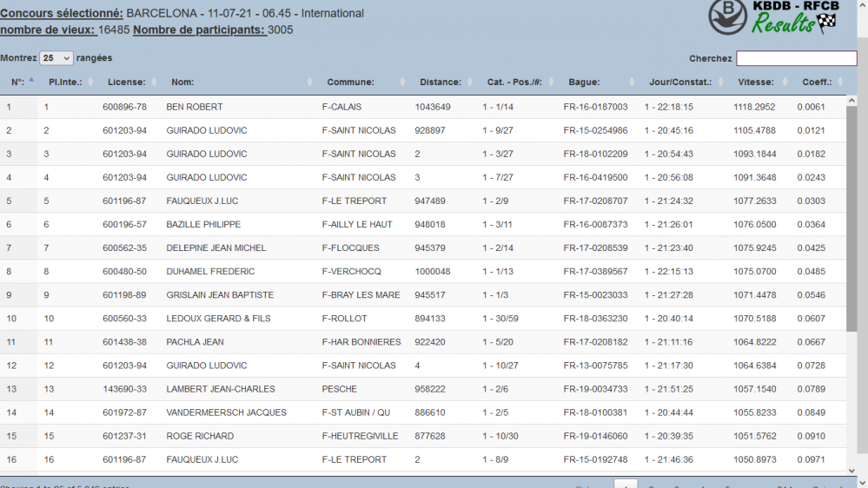Select the GRISLAIN JEAN BAPTISTE entry
The width and height of the screenshot is (868, 488).
click(x=220, y=295)
